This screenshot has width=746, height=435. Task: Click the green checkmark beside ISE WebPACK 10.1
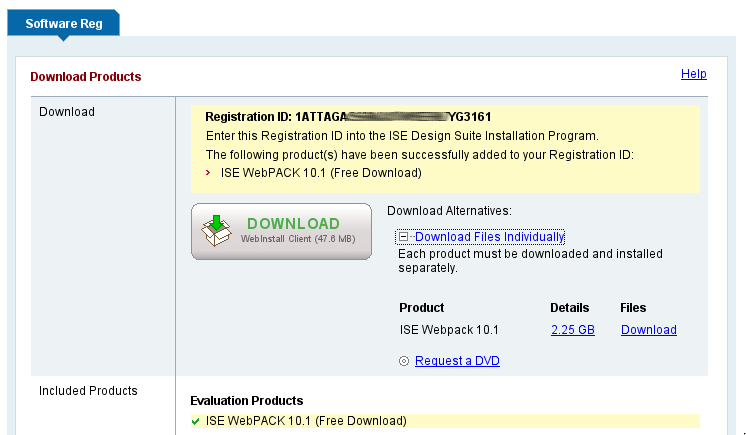tap(196, 421)
